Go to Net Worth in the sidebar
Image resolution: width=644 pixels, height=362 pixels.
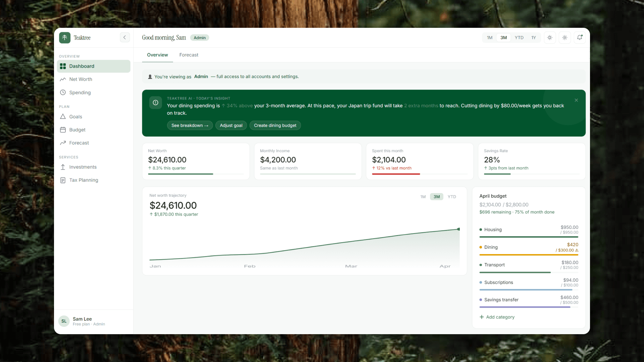[94, 79]
